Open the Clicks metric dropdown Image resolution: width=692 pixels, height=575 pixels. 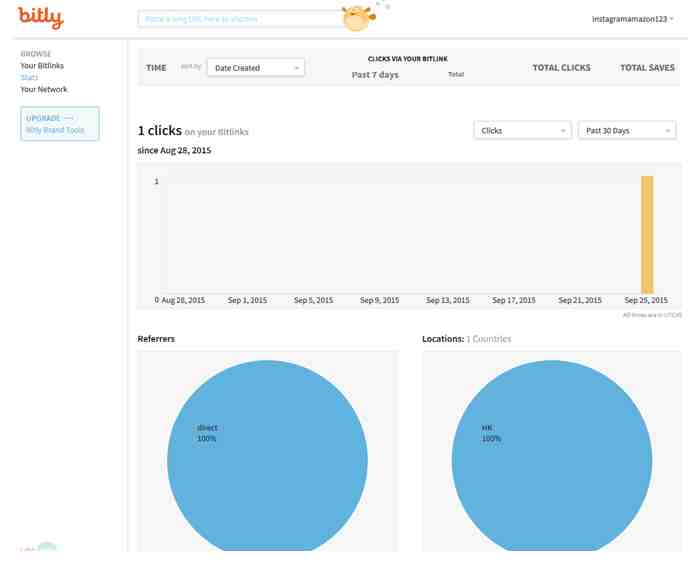coord(522,131)
